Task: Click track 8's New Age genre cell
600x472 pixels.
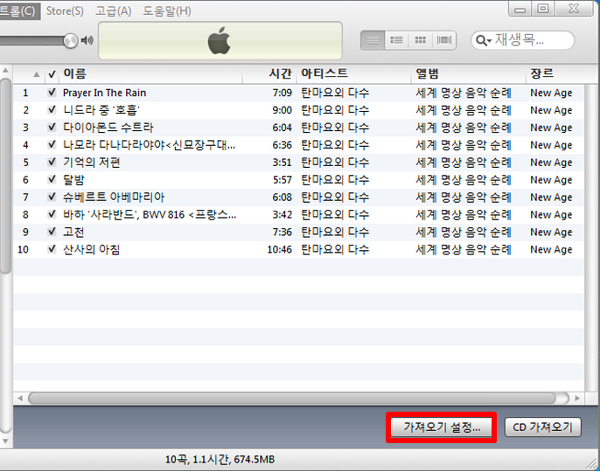Action: (x=551, y=215)
